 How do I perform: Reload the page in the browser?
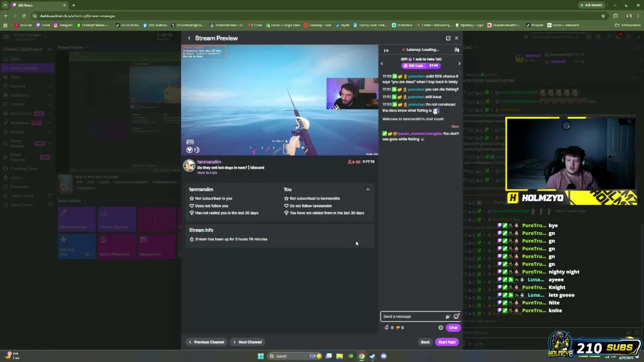tap(24, 16)
